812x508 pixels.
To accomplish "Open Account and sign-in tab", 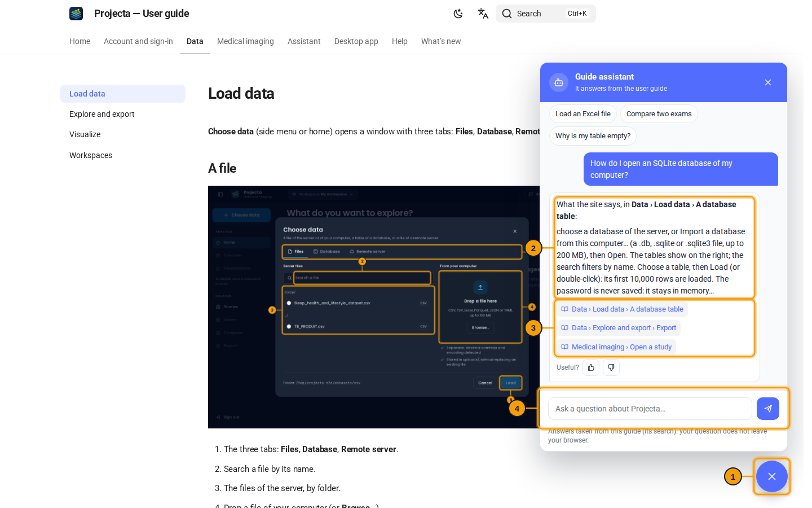I will pyautogui.click(x=138, y=41).
